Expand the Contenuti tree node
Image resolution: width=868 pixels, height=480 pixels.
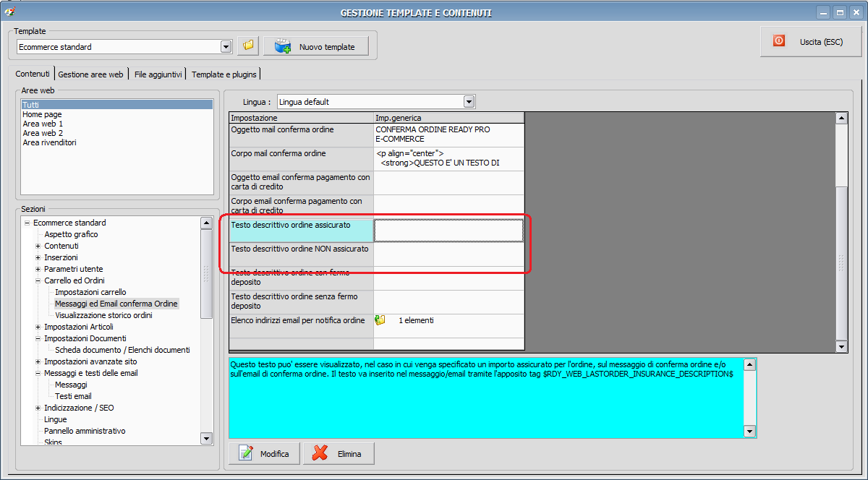(38, 246)
